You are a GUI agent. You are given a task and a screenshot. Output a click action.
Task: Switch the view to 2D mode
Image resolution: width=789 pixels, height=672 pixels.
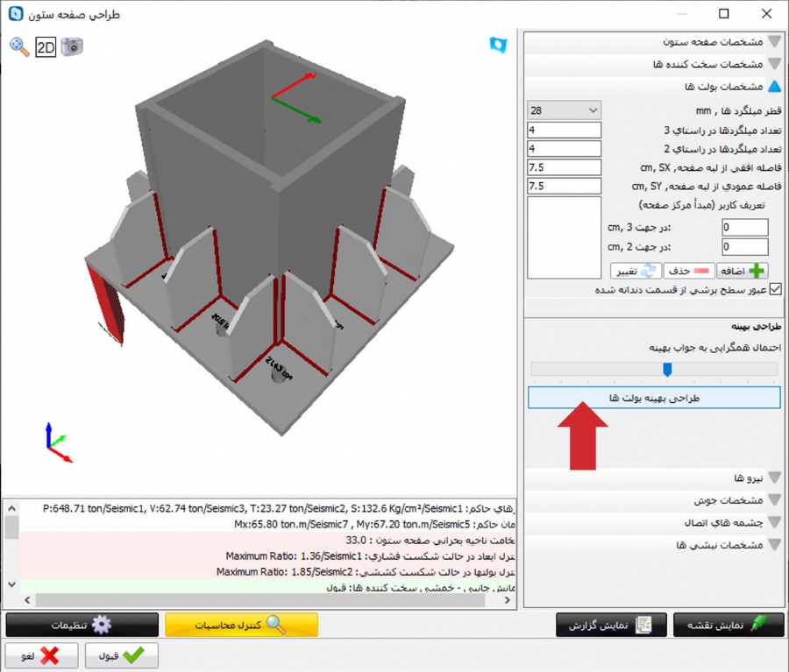(x=46, y=46)
